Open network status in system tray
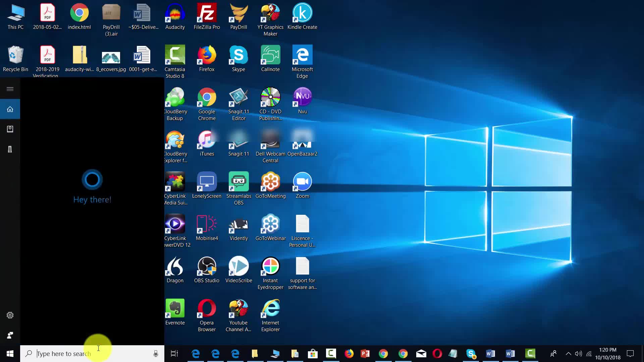Image resolution: width=644 pixels, height=362 pixels. pos(589,354)
